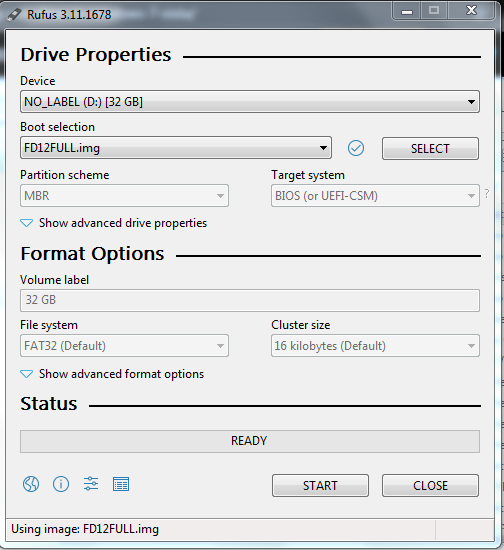The height and width of the screenshot is (550, 504).
Task: Click the About info icon
Action: [x=61, y=484]
